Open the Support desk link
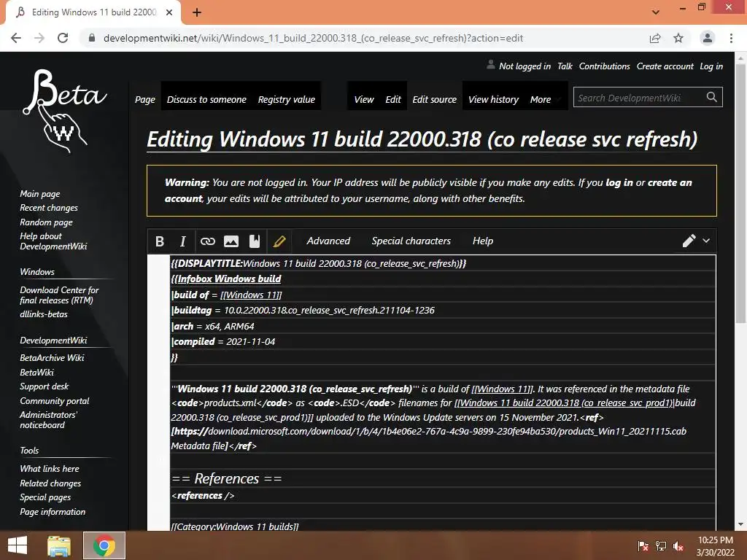 pyautogui.click(x=44, y=386)
